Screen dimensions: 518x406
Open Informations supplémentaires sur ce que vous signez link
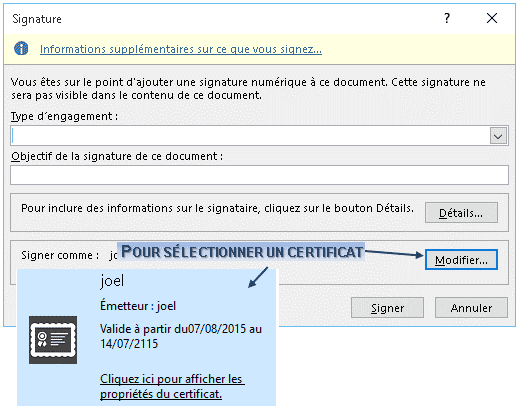click(181, 49)
